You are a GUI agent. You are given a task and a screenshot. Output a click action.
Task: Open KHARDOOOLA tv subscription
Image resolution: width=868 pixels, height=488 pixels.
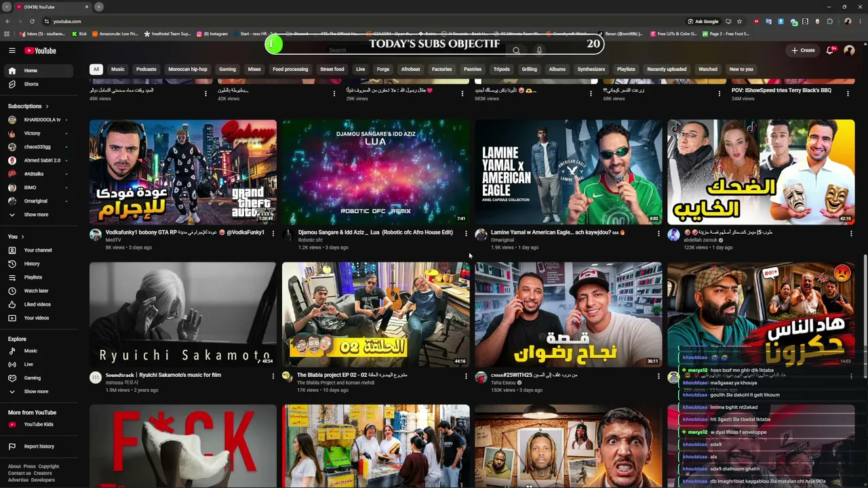[37, 120]
